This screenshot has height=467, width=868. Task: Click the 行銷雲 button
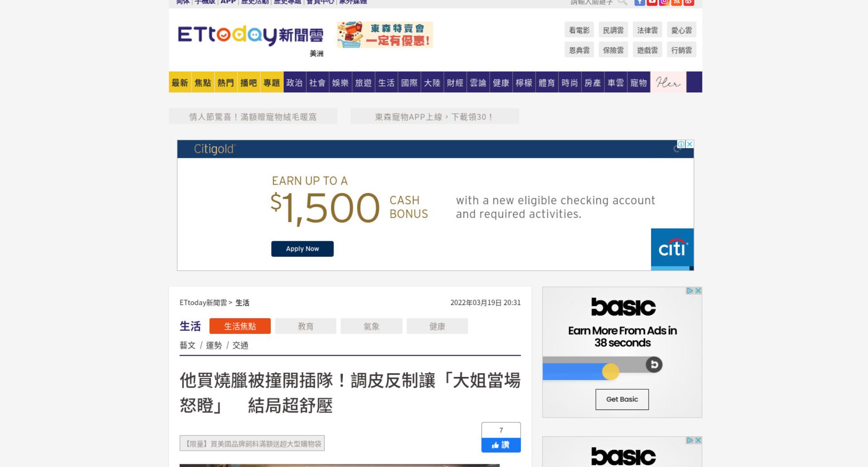point(682,50)
